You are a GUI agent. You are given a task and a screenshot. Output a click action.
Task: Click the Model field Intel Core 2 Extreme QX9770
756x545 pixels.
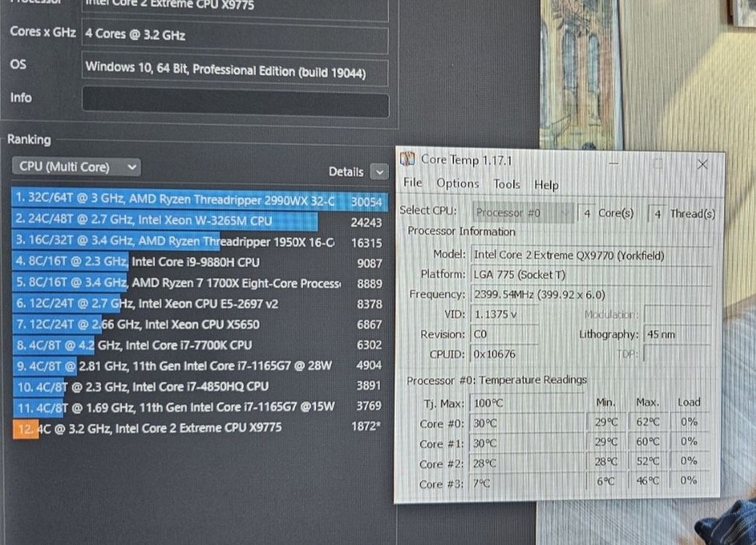click(591, 255)
